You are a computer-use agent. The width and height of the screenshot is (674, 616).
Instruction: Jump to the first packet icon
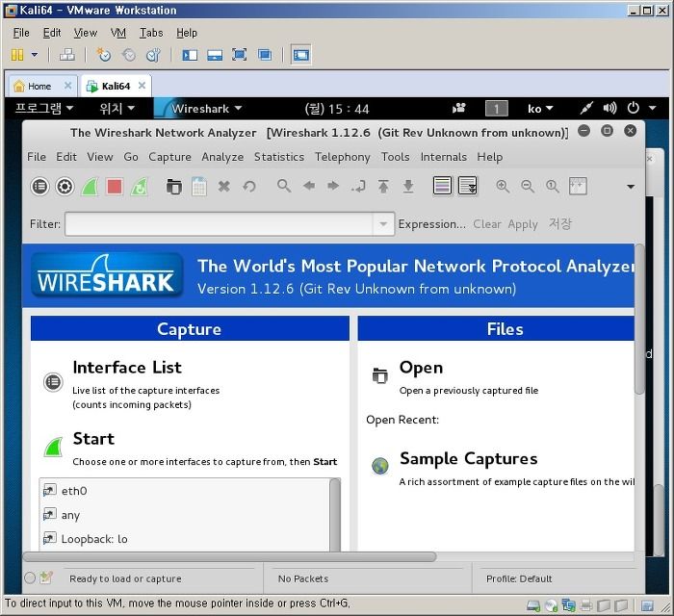[383, 187]
